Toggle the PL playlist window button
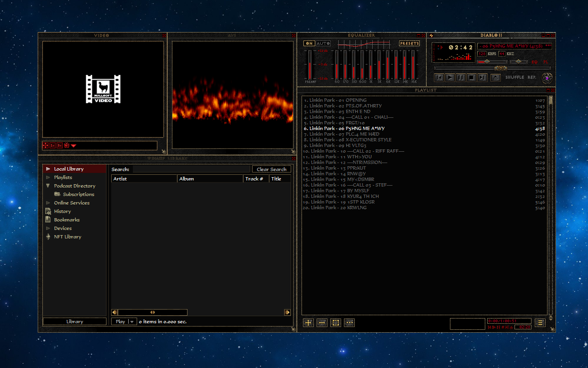 tap(546, 62)
